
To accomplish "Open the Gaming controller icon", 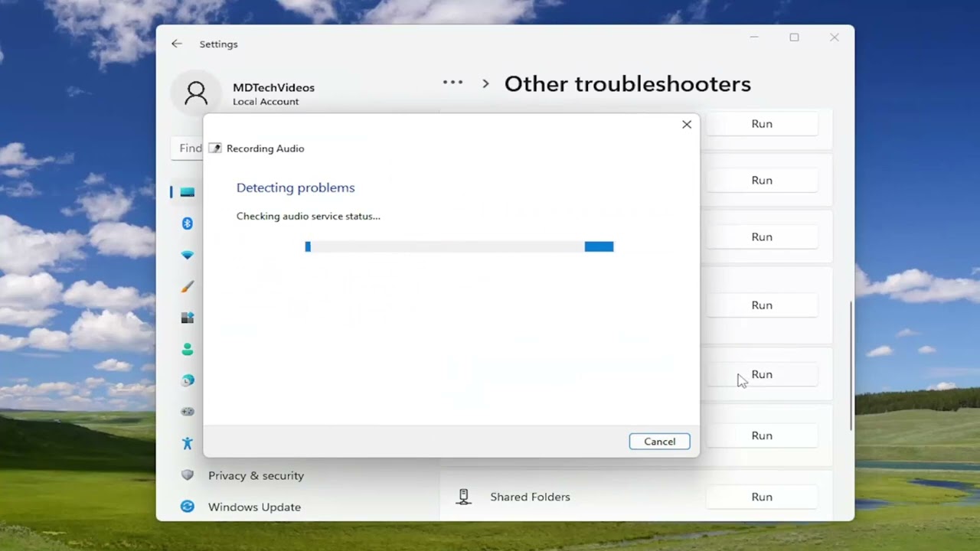I will (x=188, y=412).
